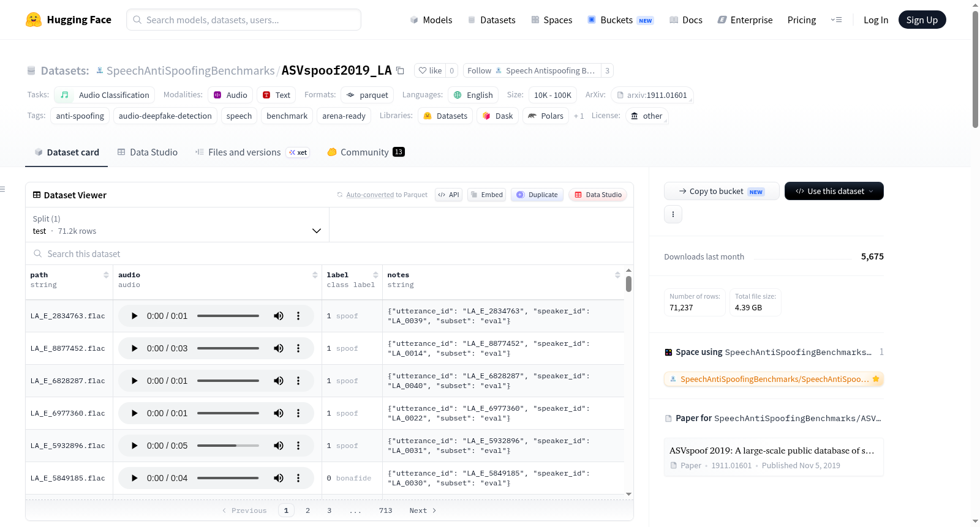Open the SpeechAntiSpoofingBenchmarks space link
Image resolution: width=980 pixels, height=527 pixels.
(x=774, y=379)
